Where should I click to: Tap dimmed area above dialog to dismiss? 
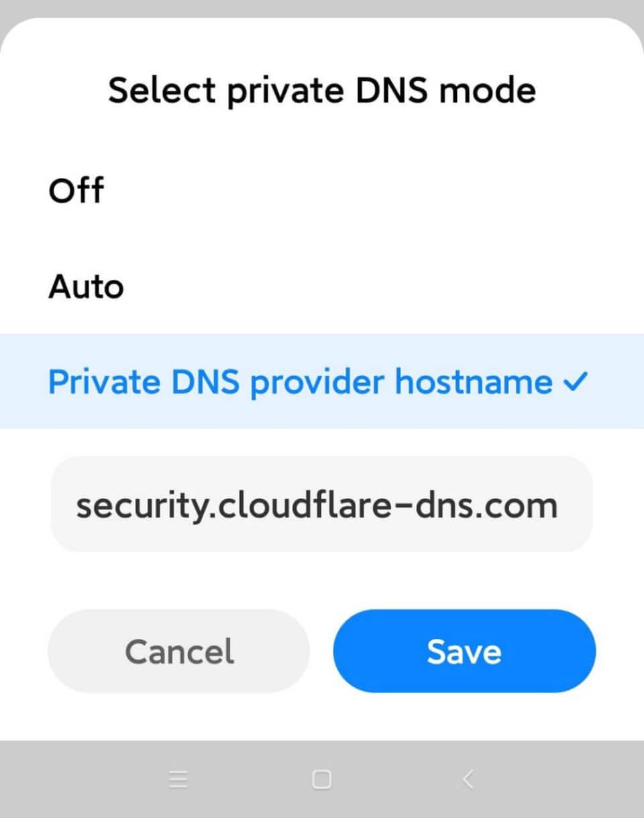[x=322, y=8]
